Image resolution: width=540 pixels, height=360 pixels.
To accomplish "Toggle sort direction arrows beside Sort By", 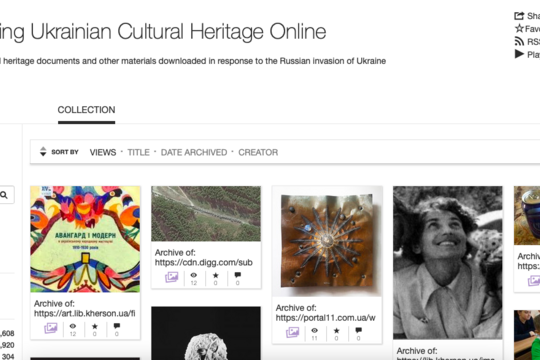I will pyautogui.click(x=43, y=152).
